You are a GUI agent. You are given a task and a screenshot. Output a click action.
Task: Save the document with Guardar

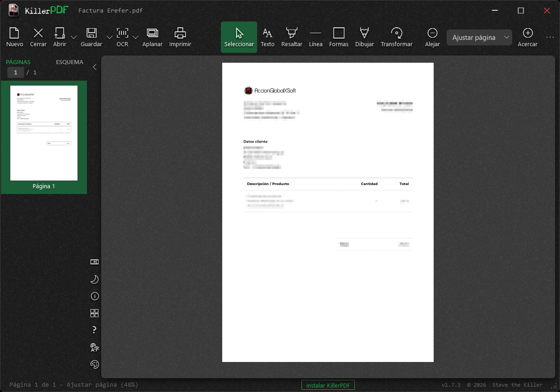[x=91, y=37]
